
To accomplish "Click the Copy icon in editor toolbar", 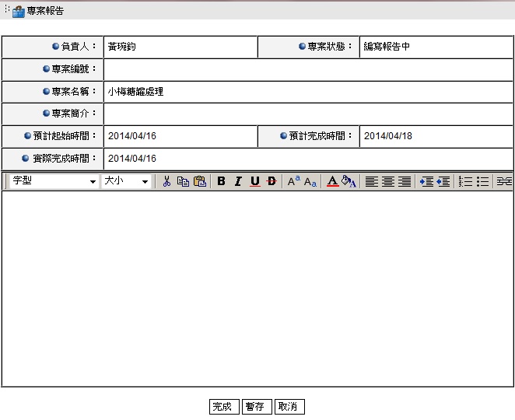I will coord(183,181).
